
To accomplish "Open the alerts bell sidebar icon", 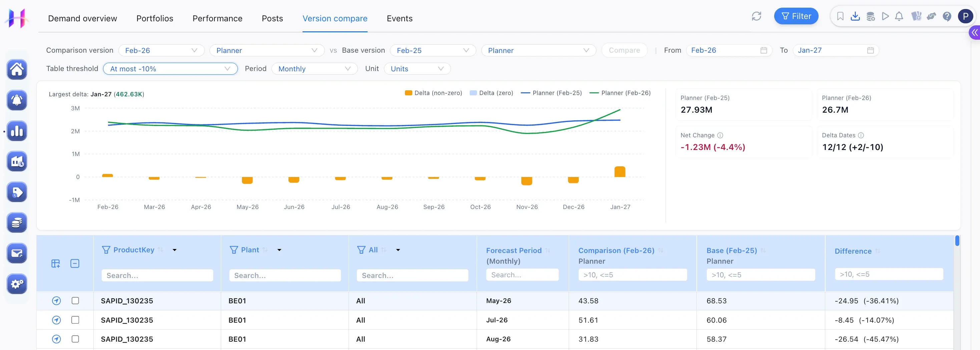I will (x=17, y=100).
